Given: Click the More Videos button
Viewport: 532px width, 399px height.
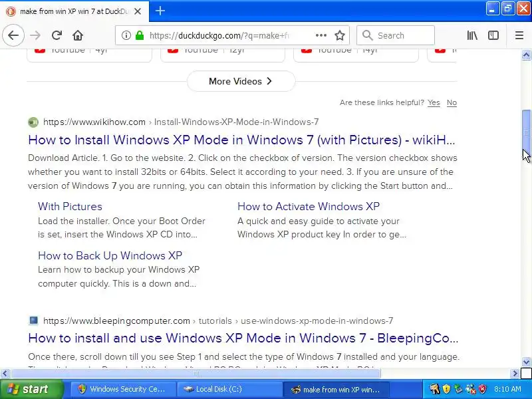Looking at the screenshot, I should (241, 81).
